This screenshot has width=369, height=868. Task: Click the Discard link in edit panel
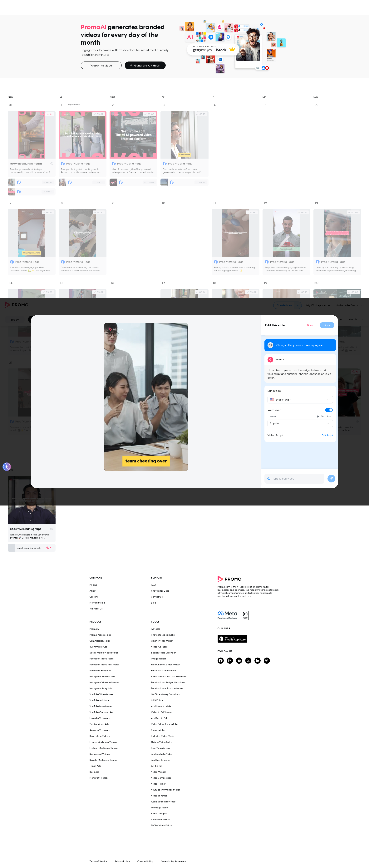tap(311, 325)
